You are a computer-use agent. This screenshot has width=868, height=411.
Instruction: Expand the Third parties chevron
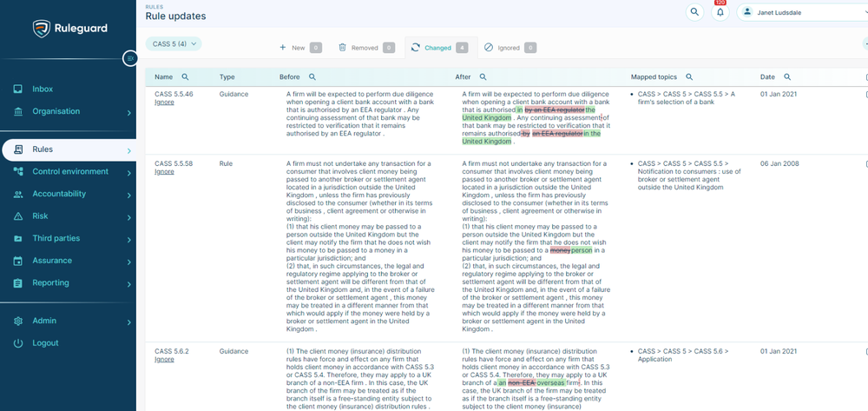pyautogui.click(x=128, y=240)
